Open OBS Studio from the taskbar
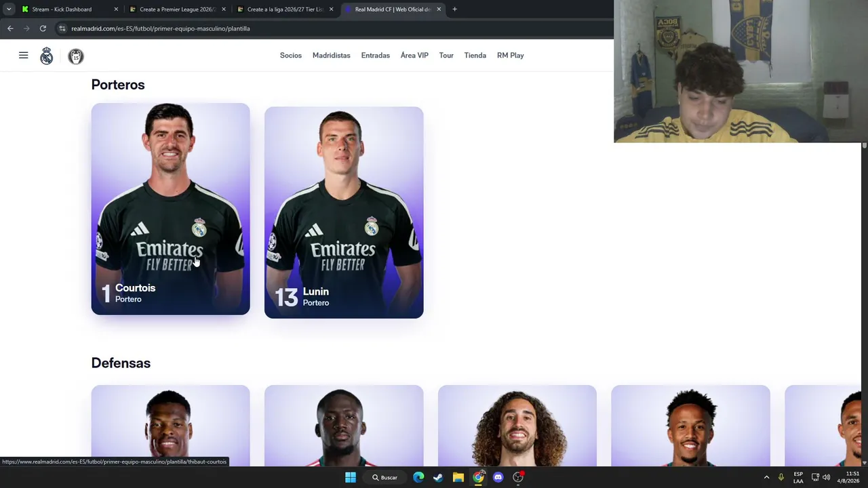This screenshot has width=868, height=488. click(518, 477)
